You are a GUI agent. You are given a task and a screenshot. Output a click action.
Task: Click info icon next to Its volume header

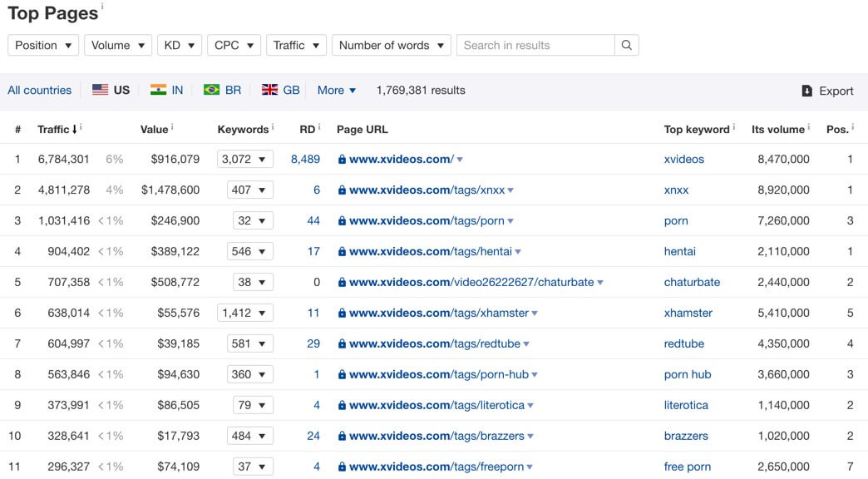coord(808,126)
